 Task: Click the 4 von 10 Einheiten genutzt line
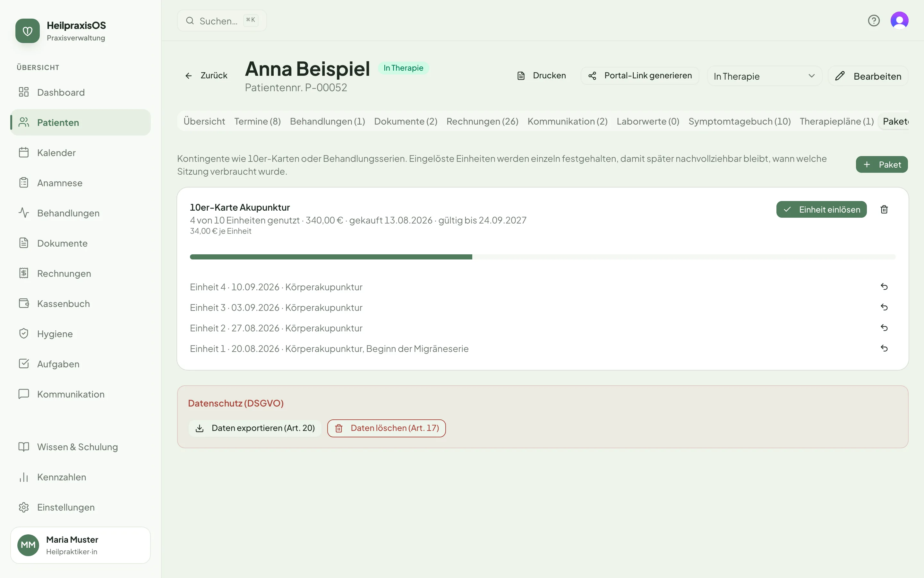click(358, 220)
